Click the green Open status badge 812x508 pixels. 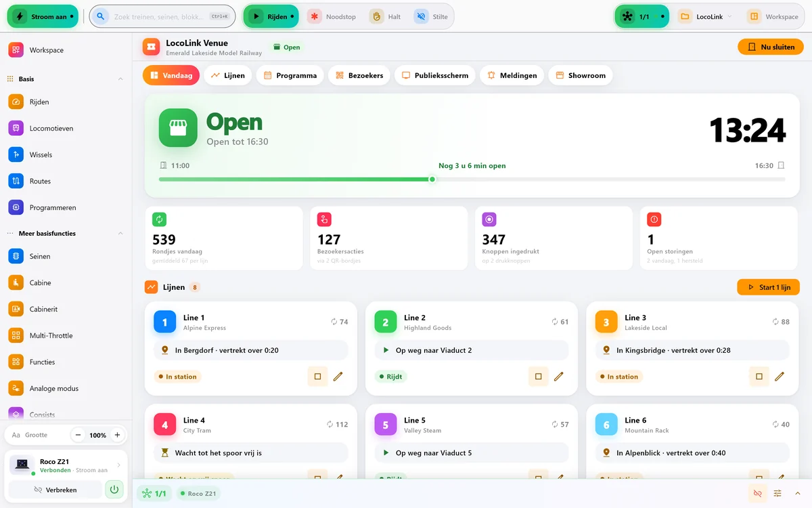(x=286, y=47)
